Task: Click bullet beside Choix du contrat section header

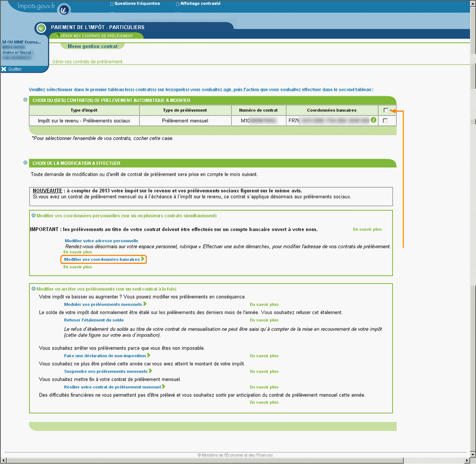Action: coord(25,100)
